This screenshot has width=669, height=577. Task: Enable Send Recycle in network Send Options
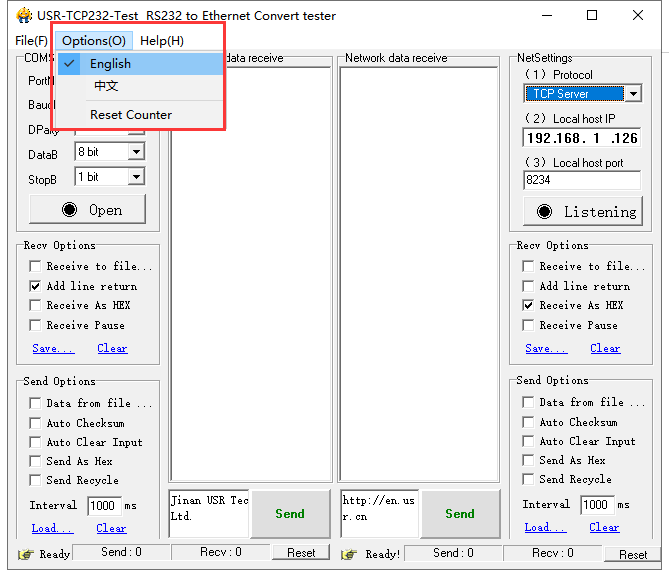[x=528, y=480]
